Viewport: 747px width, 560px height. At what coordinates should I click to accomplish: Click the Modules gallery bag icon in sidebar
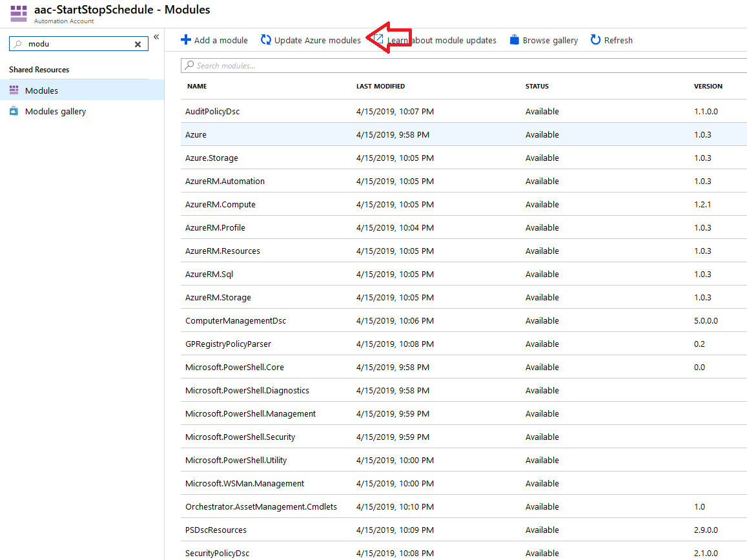(x=14, y=111)
